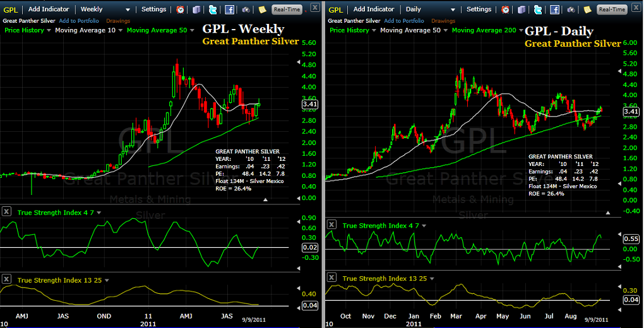Click the 0.02 TSI value label on Weekly chart
Image resolution: width=644 pixels, height=328 pixels.
(x=309, y=247)
